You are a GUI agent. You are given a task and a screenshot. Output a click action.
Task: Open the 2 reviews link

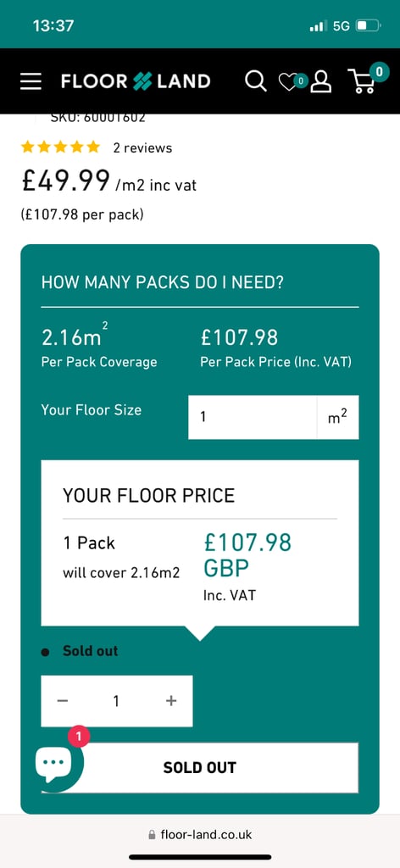pos(142,147)
